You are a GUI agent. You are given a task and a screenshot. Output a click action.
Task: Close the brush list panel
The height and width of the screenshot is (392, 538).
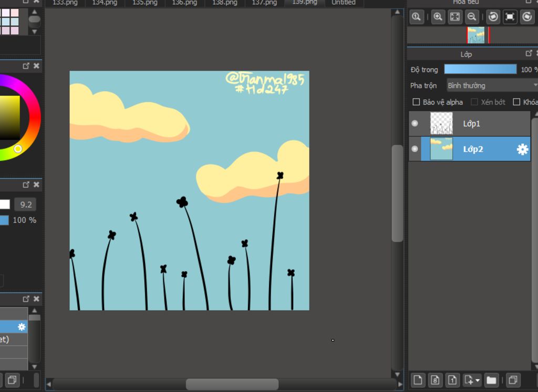36,299
